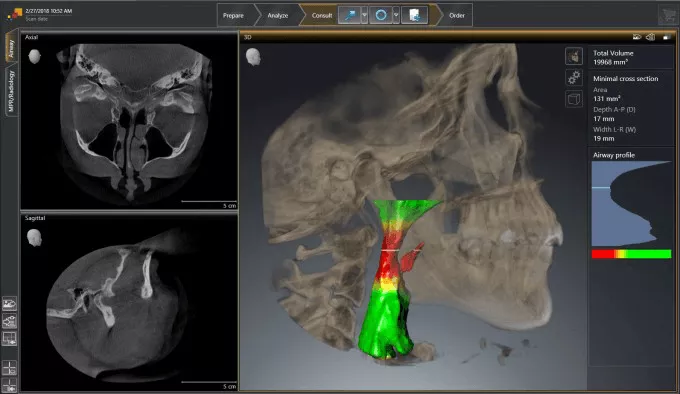Open the Order workflow step
Image resolution: width=680 pixels, height=394 pixels.
point(457,15)
